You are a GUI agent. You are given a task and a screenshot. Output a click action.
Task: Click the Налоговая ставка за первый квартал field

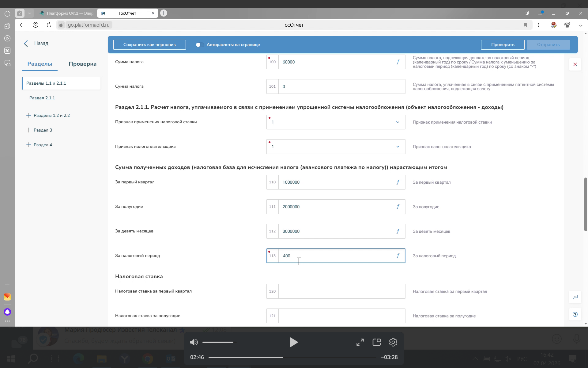pyautogui.click(x=341, y=291)
